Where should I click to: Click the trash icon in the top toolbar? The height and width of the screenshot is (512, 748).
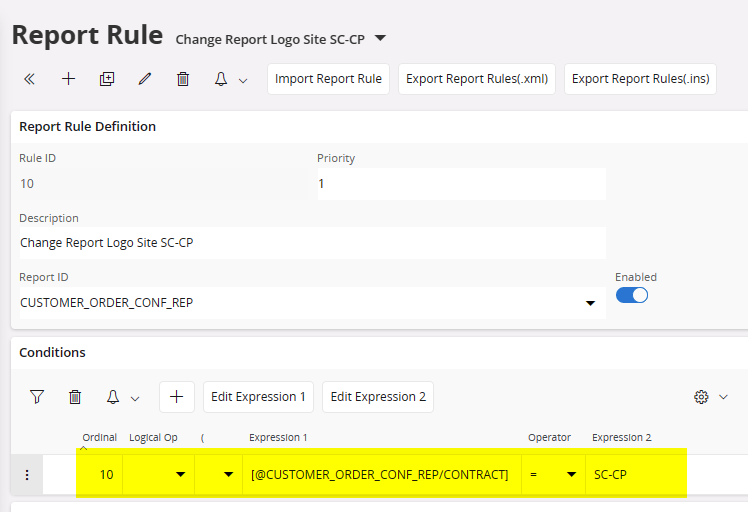183,79
